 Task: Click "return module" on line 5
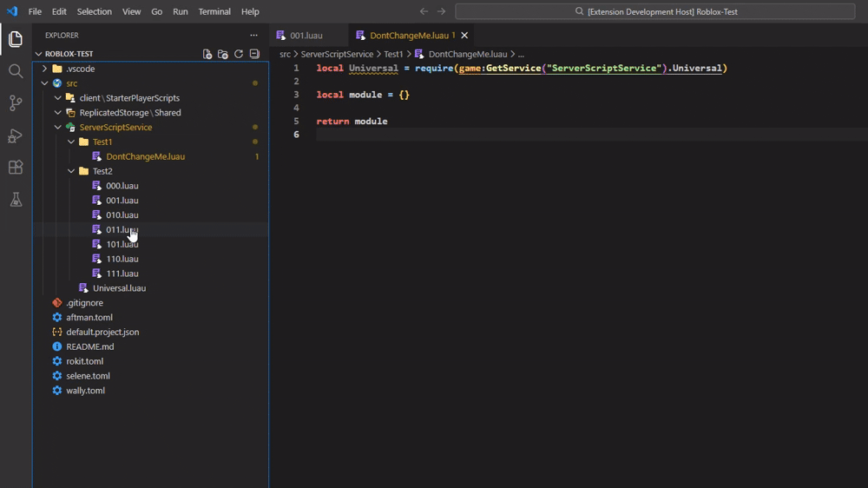(x=352, y=122)
